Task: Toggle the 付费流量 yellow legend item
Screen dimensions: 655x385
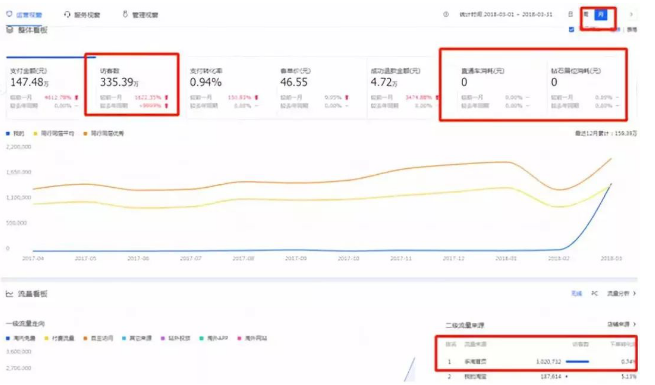Action: [x=59, y=338]
